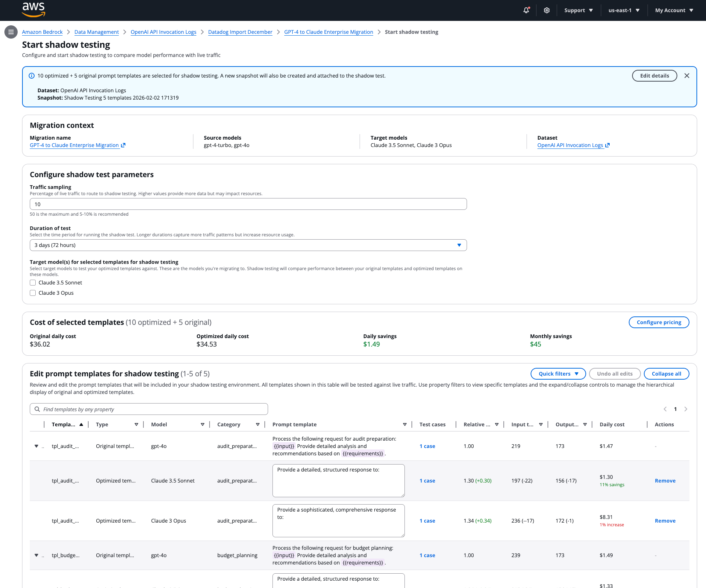Click the Edit details button
The image size is (706, 588).
coord(655,76)
